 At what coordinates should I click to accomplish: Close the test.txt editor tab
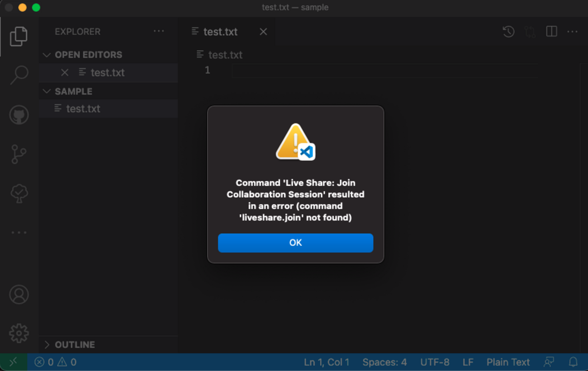(263, 32)
